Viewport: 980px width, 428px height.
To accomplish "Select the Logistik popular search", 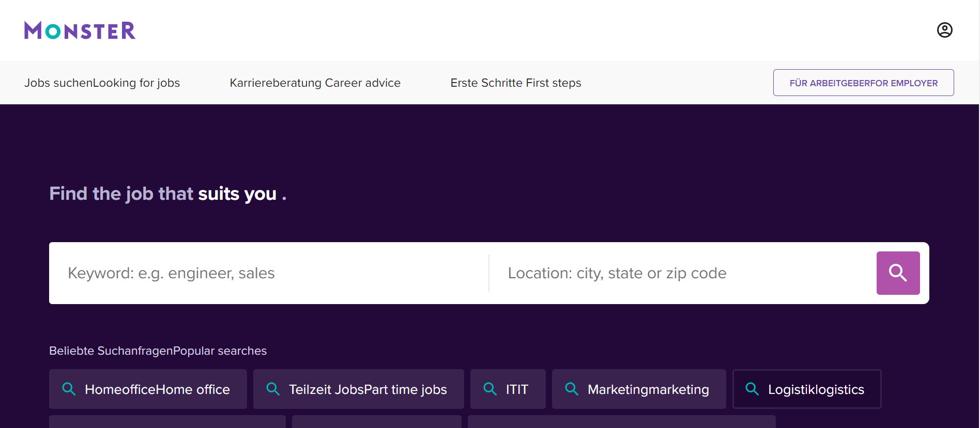I will [807, 389].
